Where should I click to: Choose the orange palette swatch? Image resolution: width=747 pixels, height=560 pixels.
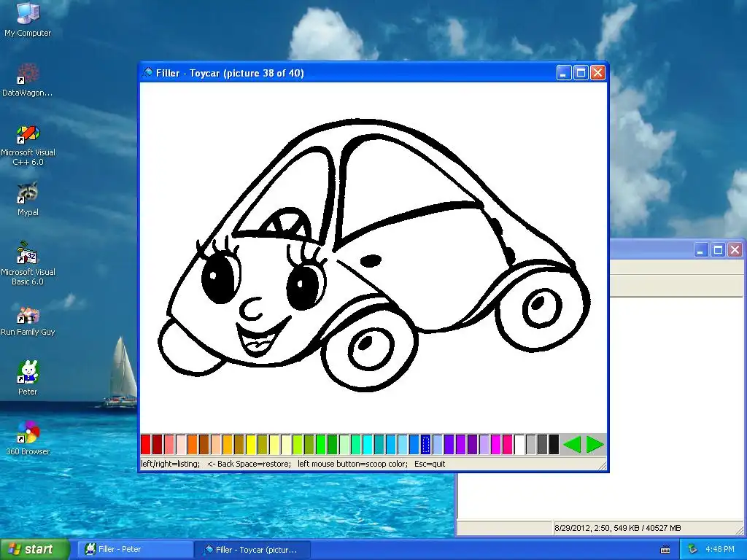coord(193,444)
